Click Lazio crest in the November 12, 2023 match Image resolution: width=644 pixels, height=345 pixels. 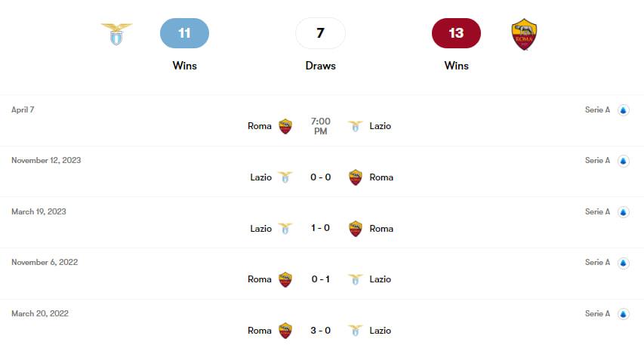coord(285,177)
